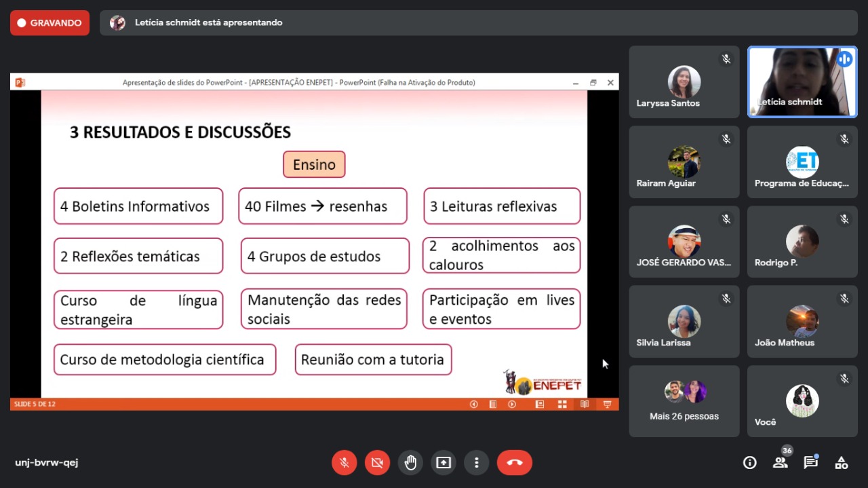This screenshot has height=488, width=868.
Task: Show the participants list with 36 badge
Action: tap(780, 463)
